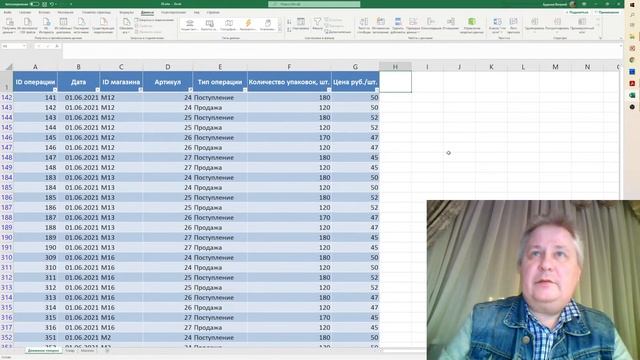The width and height of the screenshot is (640, 360).
Task: Open the Файл tab
Action: [x=8, y=13]
